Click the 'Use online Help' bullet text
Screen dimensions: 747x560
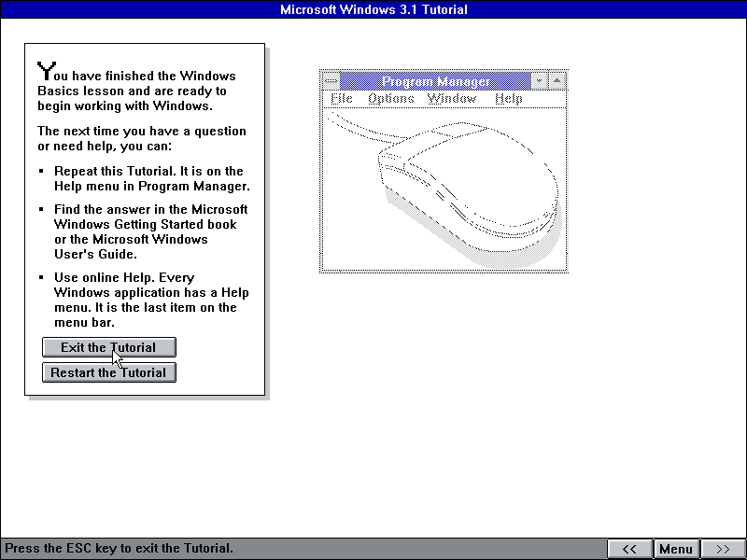point(151,300)
